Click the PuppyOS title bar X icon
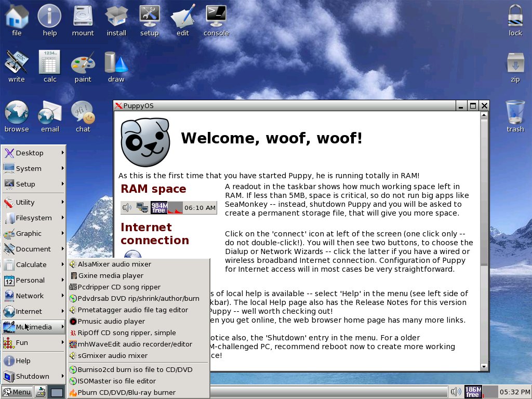532x399 pixels. tap(118, 106)
